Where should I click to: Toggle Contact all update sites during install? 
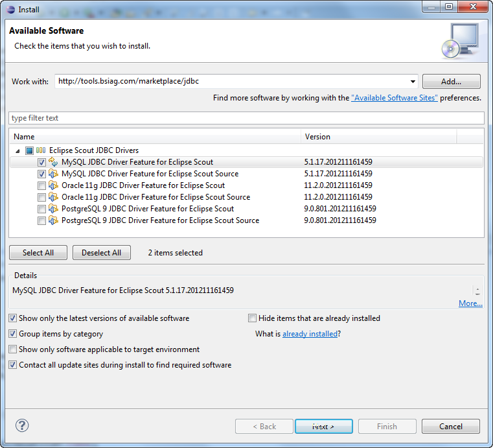[12, 364]
